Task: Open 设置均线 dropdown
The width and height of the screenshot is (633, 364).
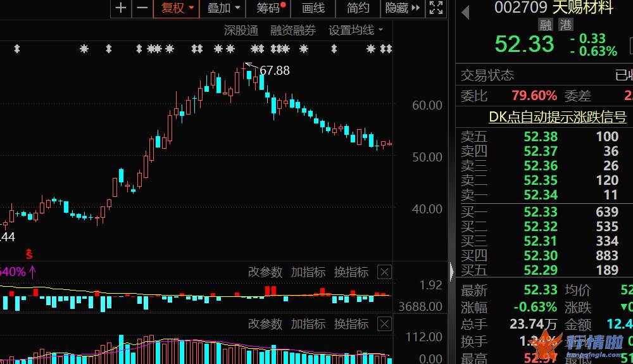Action: coord(356,30)
